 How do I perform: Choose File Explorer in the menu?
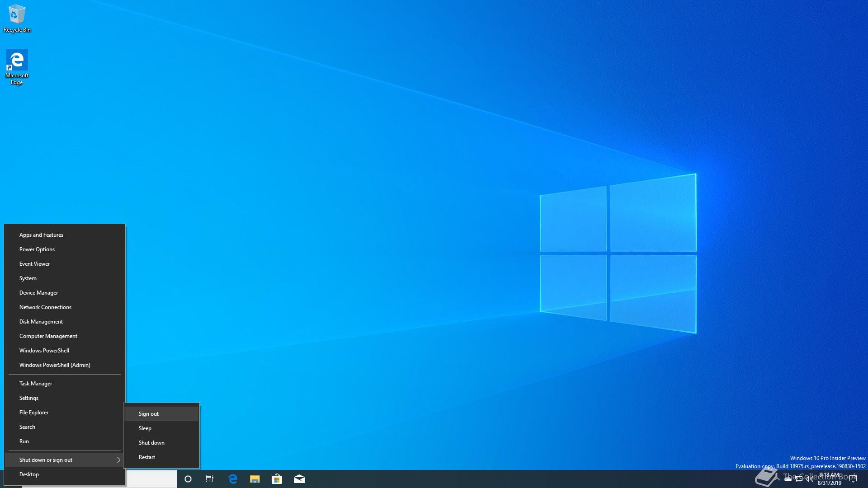tap(65, 413)
